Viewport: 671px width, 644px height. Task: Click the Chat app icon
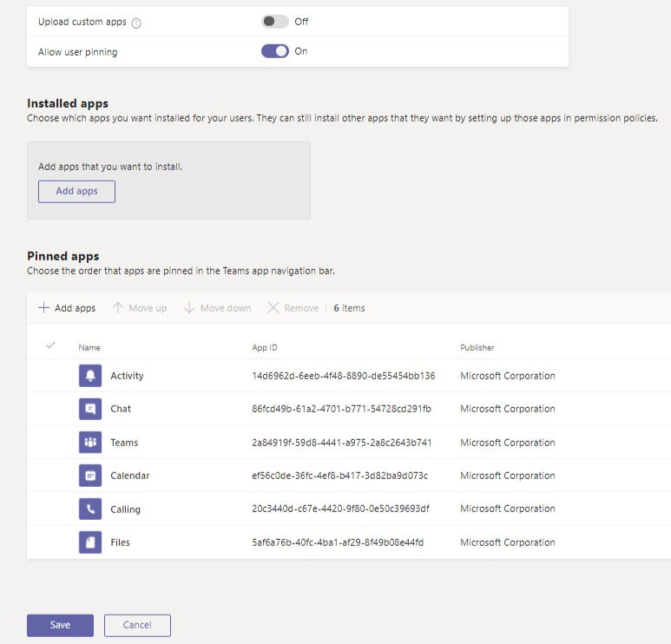click(x=90, y=409)
